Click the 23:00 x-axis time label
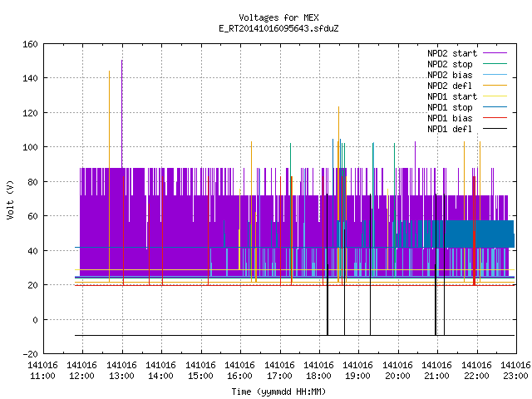532x399 pixels. point(516,377)
